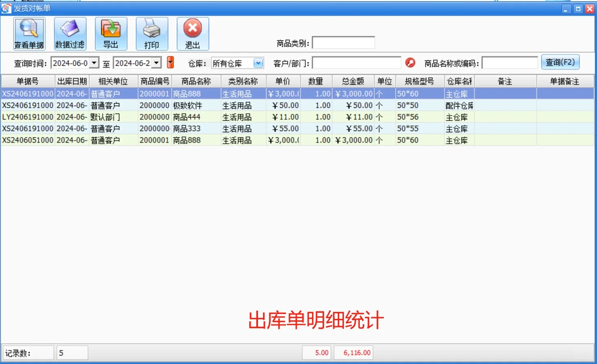The image size is (597, 364).
Task: Exit using the red 退出 icon
Action: point(192,33)
